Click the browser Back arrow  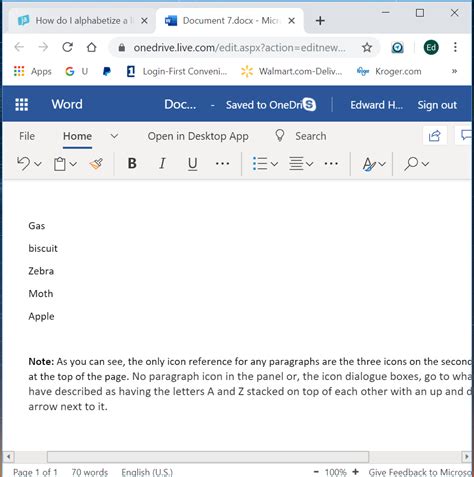point(19,47)
